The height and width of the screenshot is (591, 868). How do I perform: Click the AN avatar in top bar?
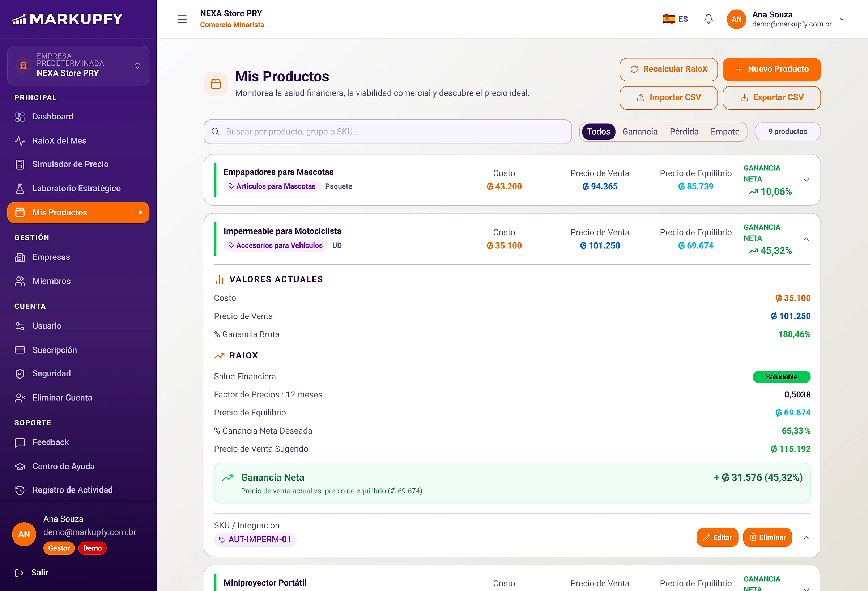click(736, 19)
